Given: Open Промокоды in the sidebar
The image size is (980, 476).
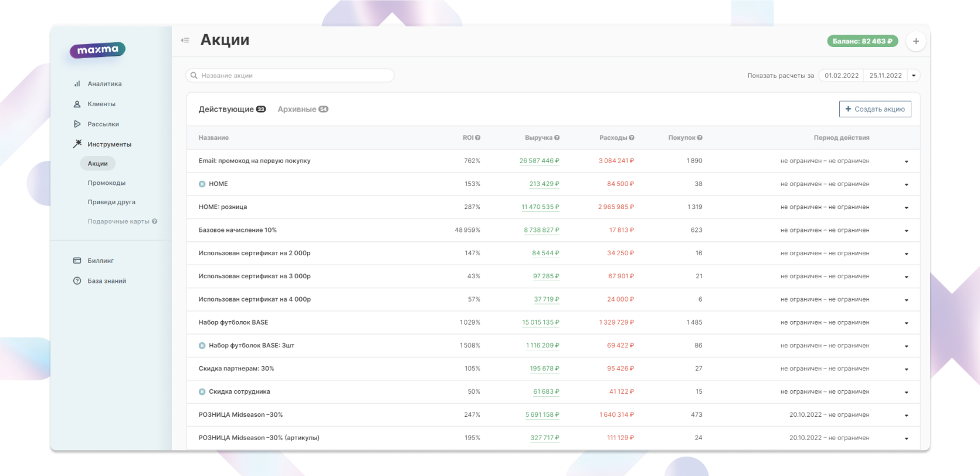Looking at the screenshot, I should click(x=106, y=183).
